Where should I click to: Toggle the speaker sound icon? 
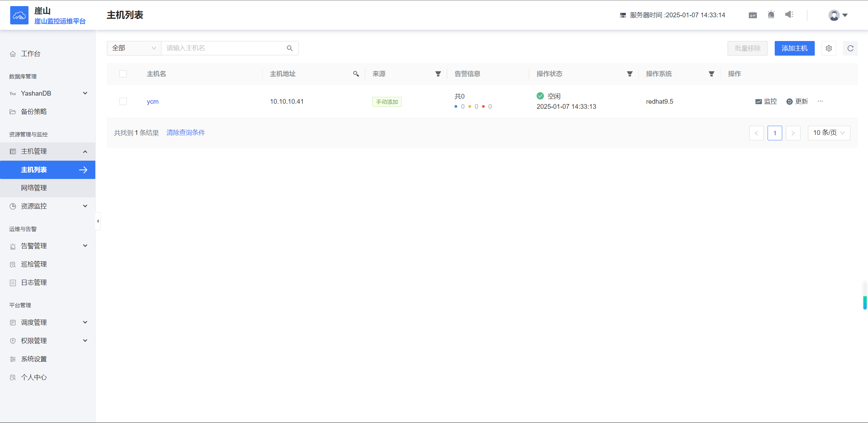click(x=789, y=14)
